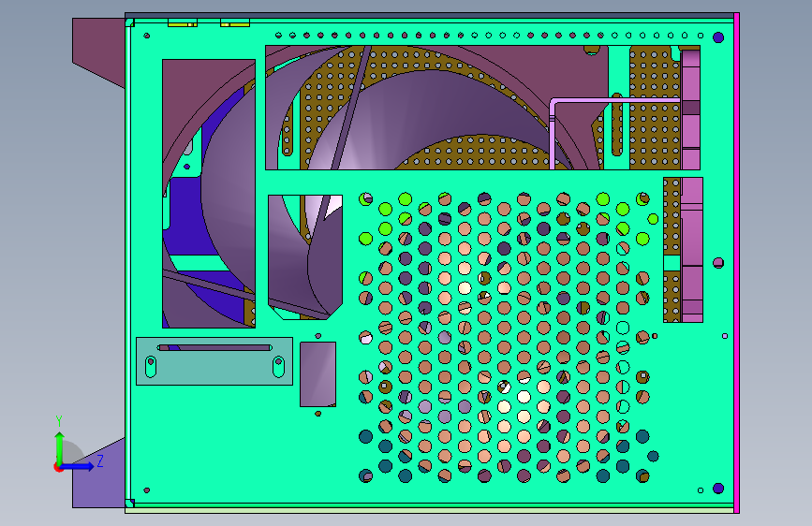
Task: Pick the left elongated hole on the teal bracket
Action: tap(151, 367)
